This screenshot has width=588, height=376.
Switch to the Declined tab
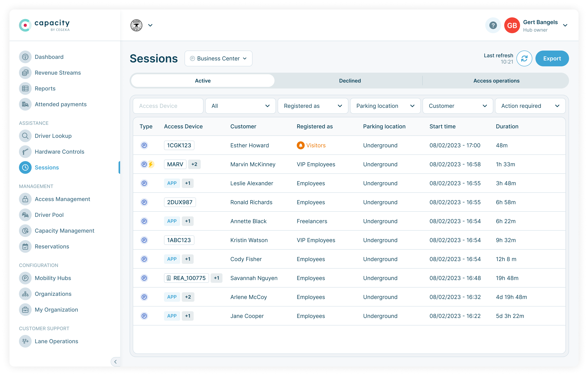coord(350,81)
